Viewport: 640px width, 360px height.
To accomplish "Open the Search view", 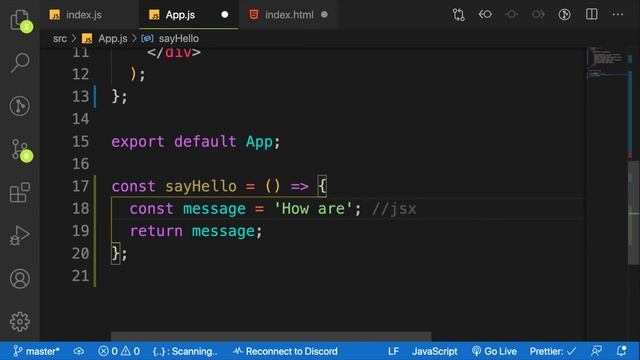I will click(20, 62).
